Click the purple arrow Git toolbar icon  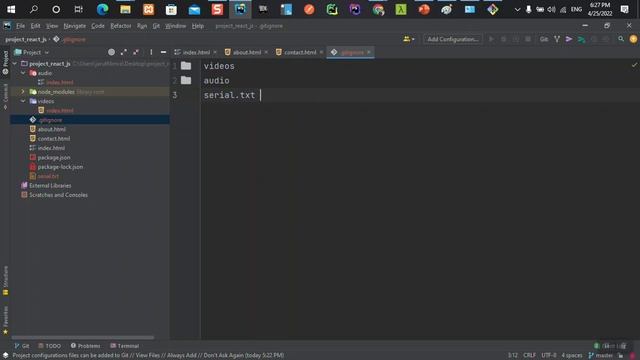click(x=569, y=39)
